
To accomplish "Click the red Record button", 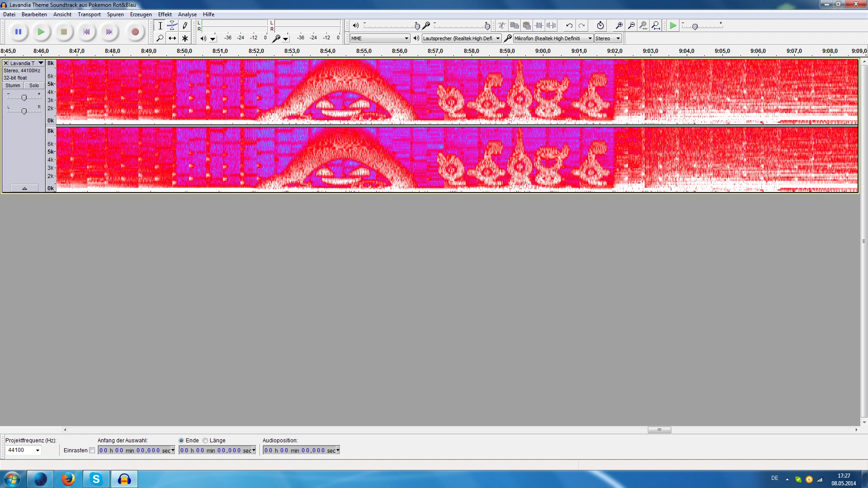I will [135, 32].
